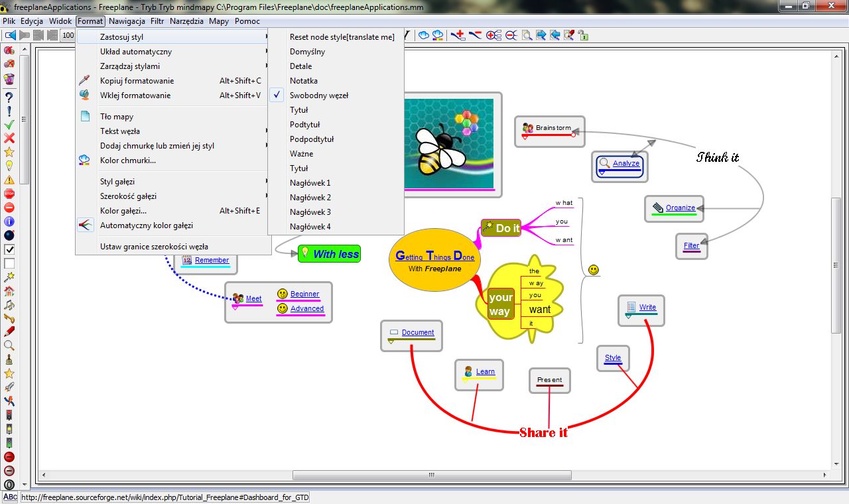Add the unchecked box icon
This screenshot has height=504, width=849.
(9, 263)
